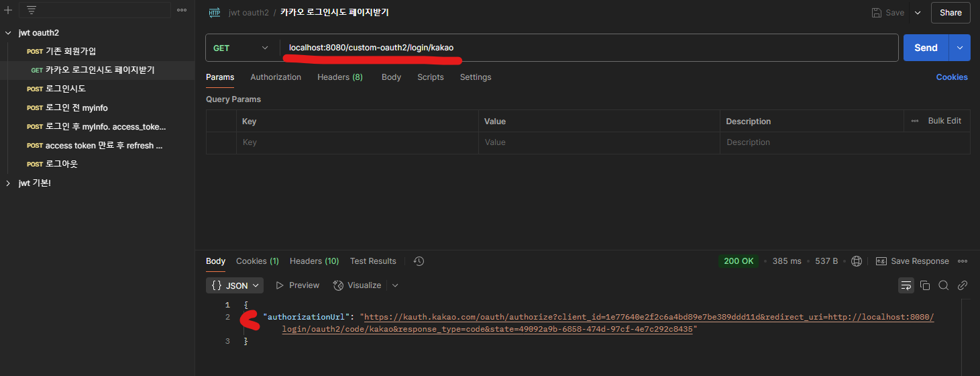Click the response history clock icon

pyautogui.click(x=419, y=261)
